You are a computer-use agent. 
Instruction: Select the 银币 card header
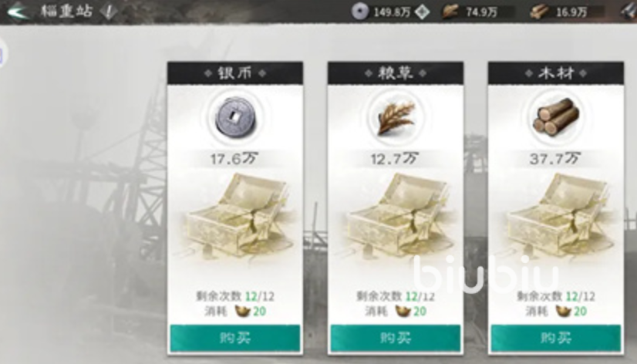[235, 73]
